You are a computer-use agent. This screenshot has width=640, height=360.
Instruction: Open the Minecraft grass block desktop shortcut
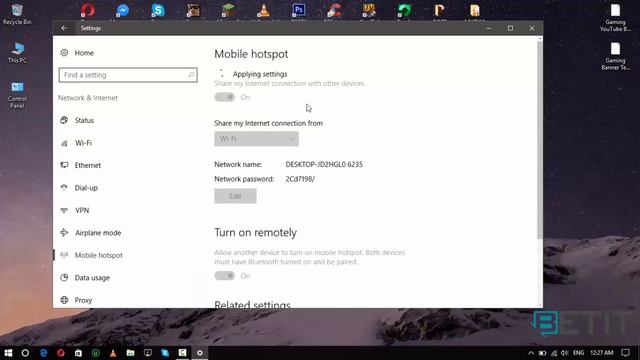[228, 10]
